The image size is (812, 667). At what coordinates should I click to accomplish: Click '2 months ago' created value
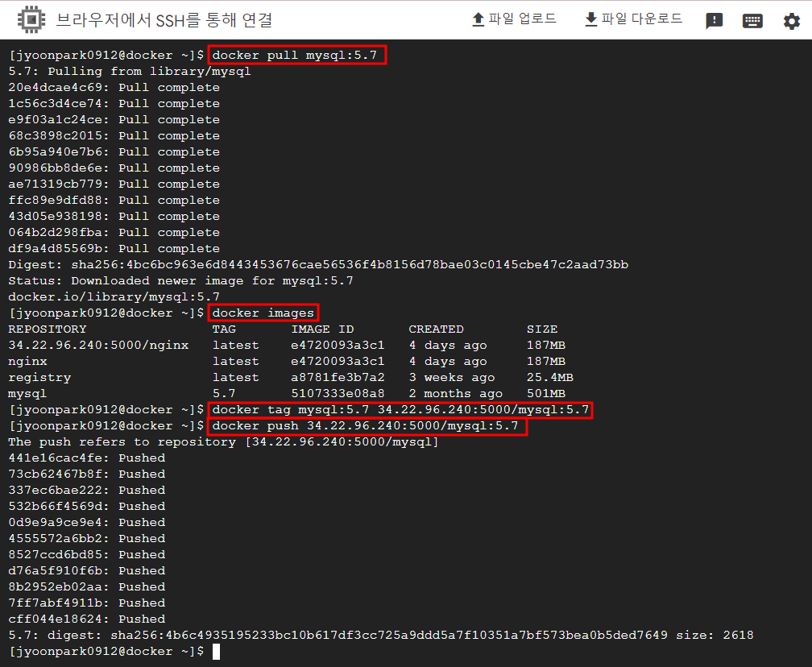click(x=456, y=394)
